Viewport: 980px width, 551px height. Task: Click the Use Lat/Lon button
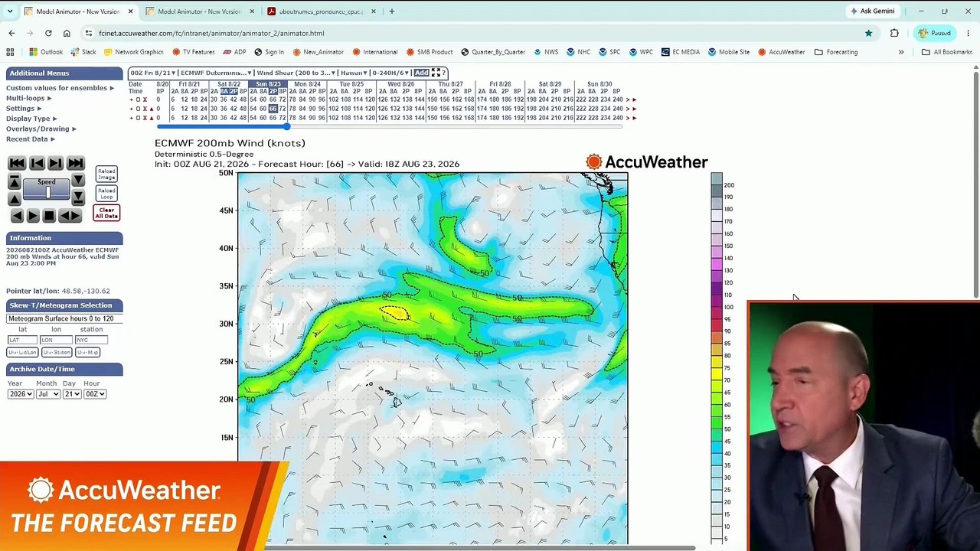point(21,352)
